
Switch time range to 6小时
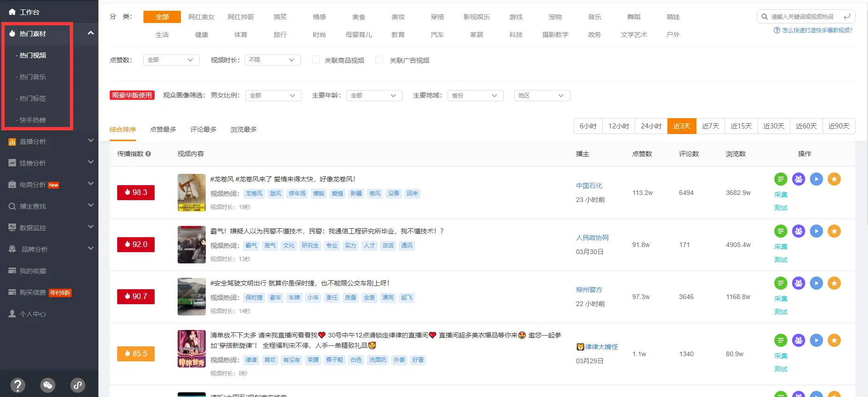[588, 126]
